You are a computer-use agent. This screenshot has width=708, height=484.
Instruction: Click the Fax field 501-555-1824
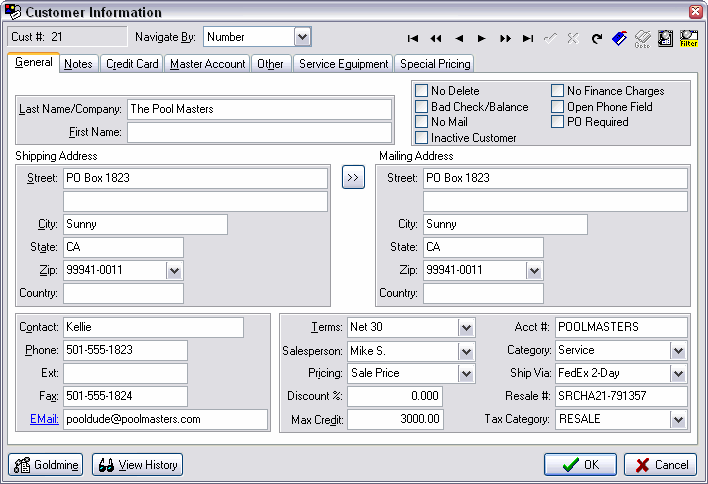click(125, 396)
